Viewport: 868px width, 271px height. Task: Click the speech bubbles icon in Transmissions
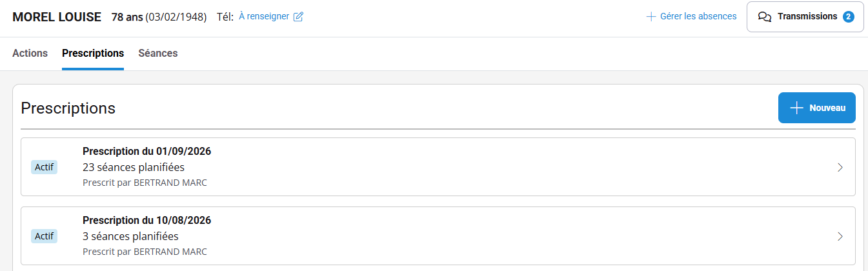(765, 17)
